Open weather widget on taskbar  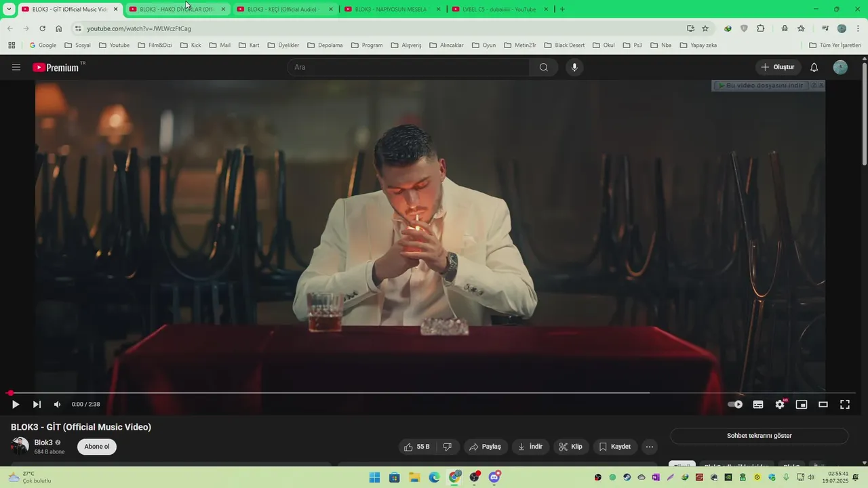29,477
